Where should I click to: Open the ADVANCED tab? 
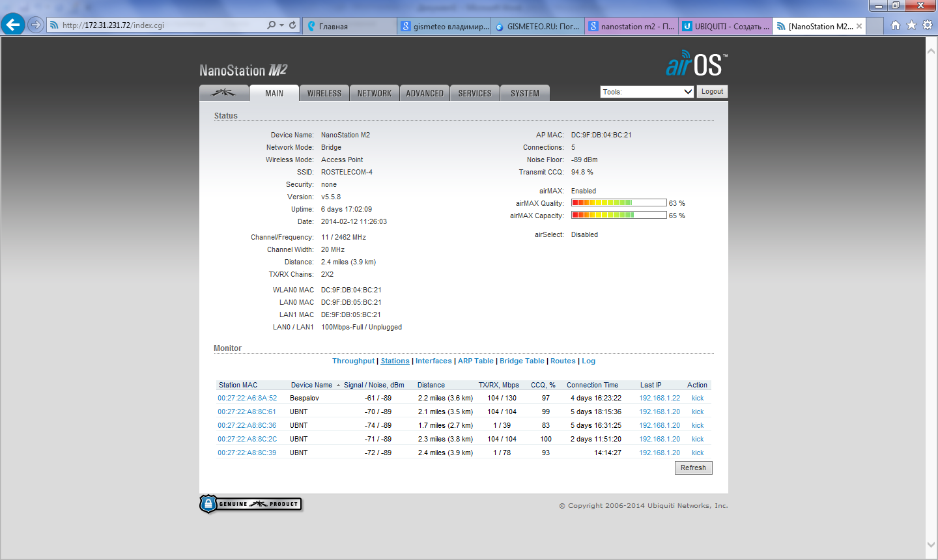pyautogui.click(x=425, y=93)
